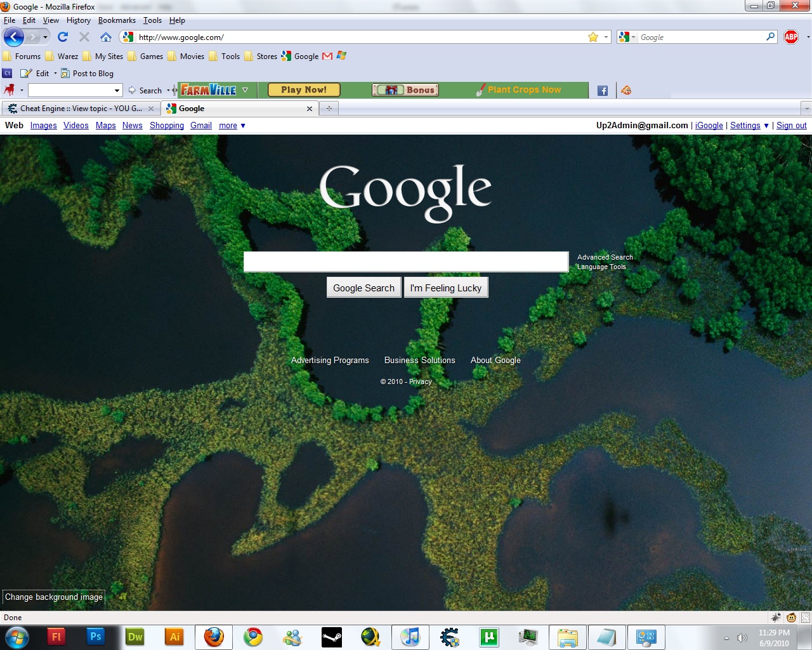812x650 pixels.
Task: Launch Illustrator from the taskbar
Action: [x=174, y=637]
